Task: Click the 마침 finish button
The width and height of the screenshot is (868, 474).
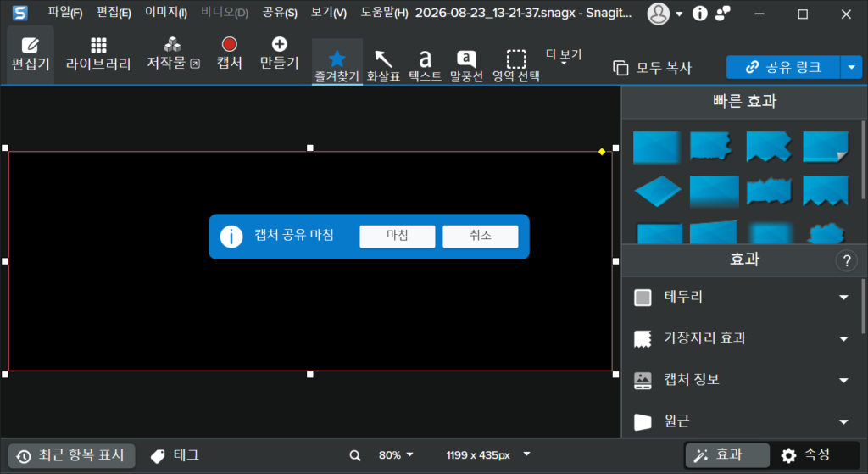Action: pos(398,236)
